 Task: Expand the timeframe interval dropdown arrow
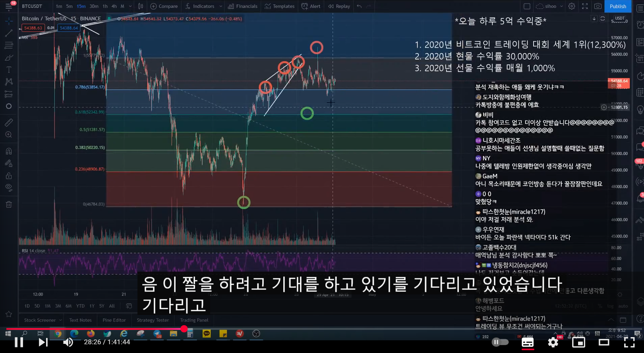(130, 6)
